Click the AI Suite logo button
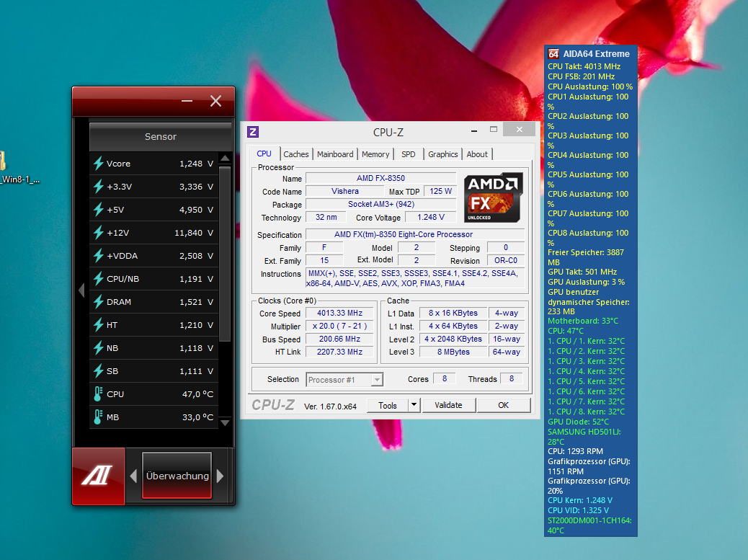The image size is (748, 560). [x=98, y=476]
